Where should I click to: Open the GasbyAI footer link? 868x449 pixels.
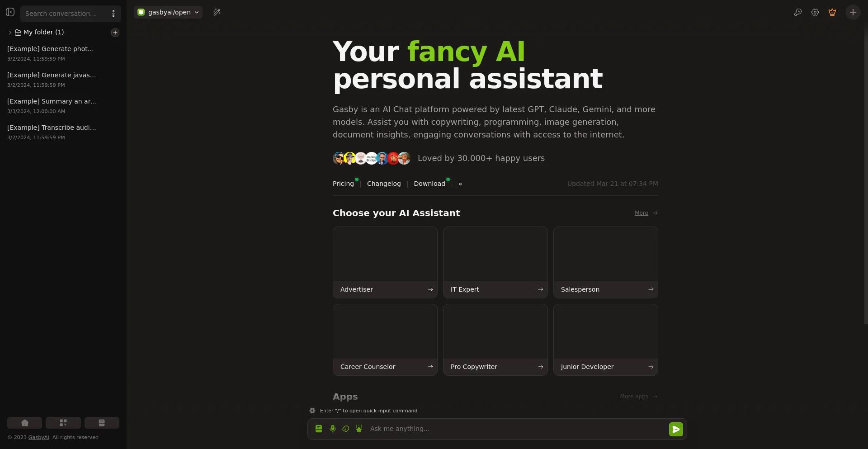(x=39, y=437)
